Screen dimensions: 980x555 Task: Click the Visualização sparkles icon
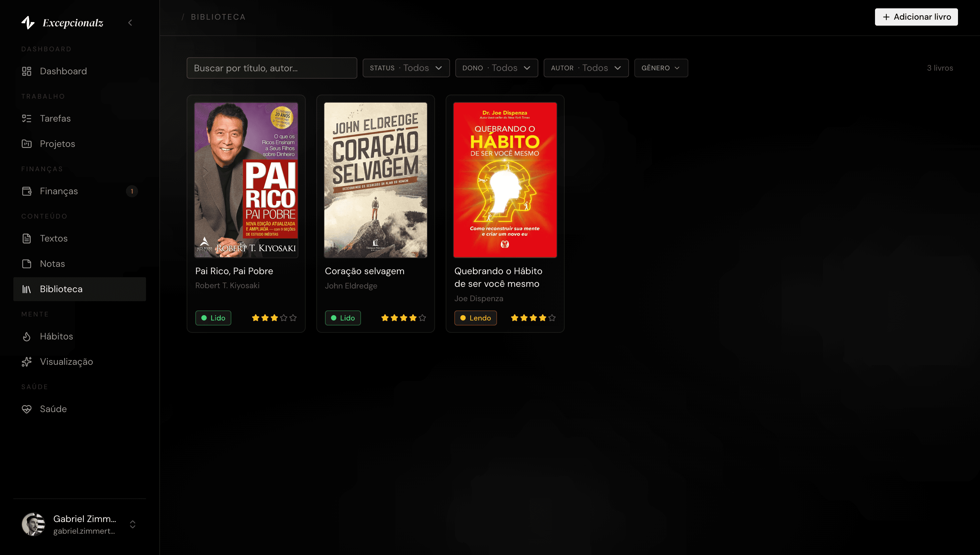point(27,362)
